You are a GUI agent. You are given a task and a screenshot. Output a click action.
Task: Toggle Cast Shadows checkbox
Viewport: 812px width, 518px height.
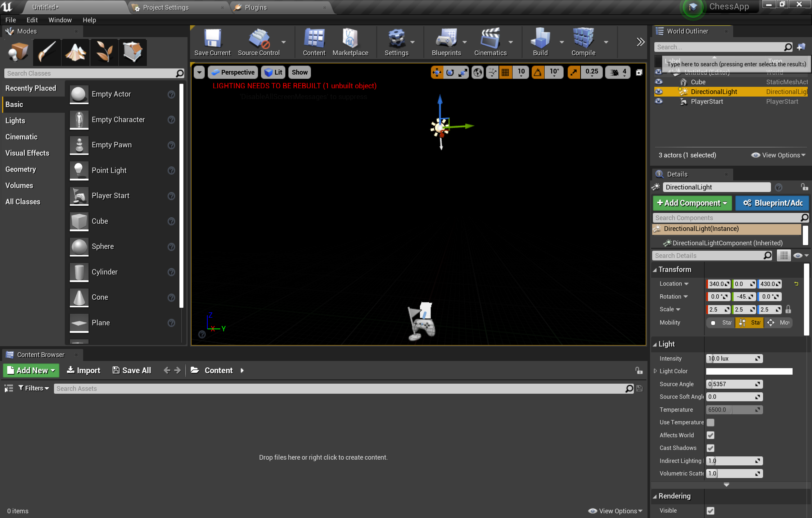[x=711, y=447]
